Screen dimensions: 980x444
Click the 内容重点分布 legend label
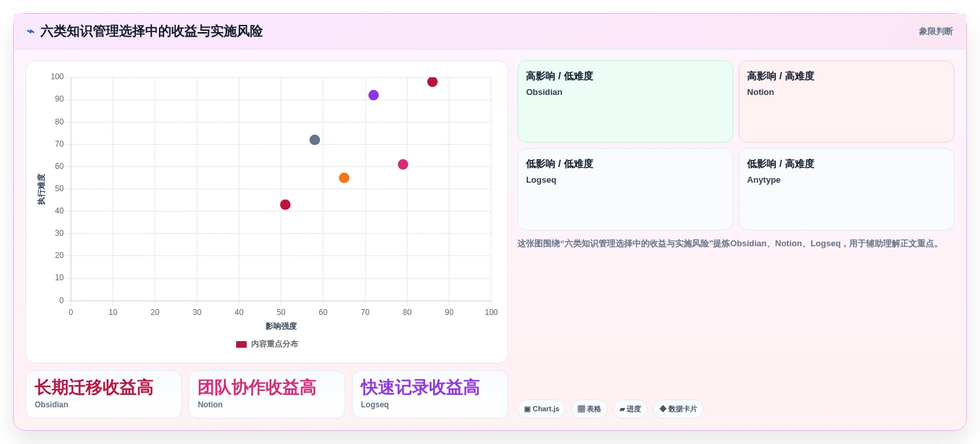[x=275, y=344]
